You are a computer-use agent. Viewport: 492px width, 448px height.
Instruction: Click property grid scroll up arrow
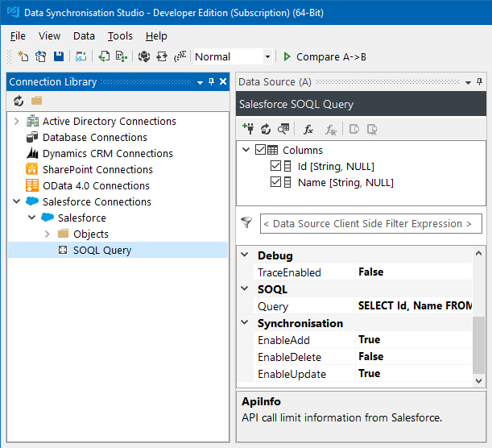pyautogui.click(x=478, y=253)
